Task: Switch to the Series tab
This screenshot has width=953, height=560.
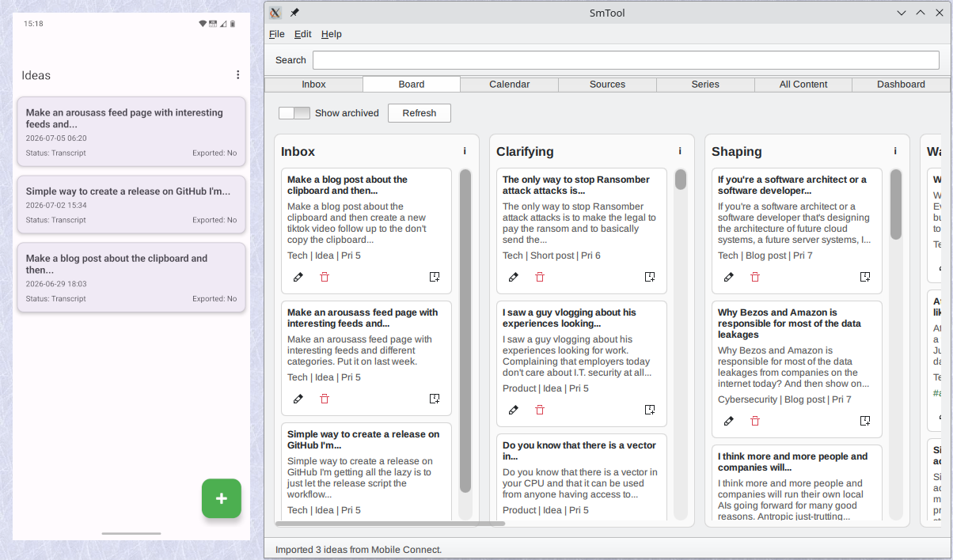Action: (x=705, y=85)
